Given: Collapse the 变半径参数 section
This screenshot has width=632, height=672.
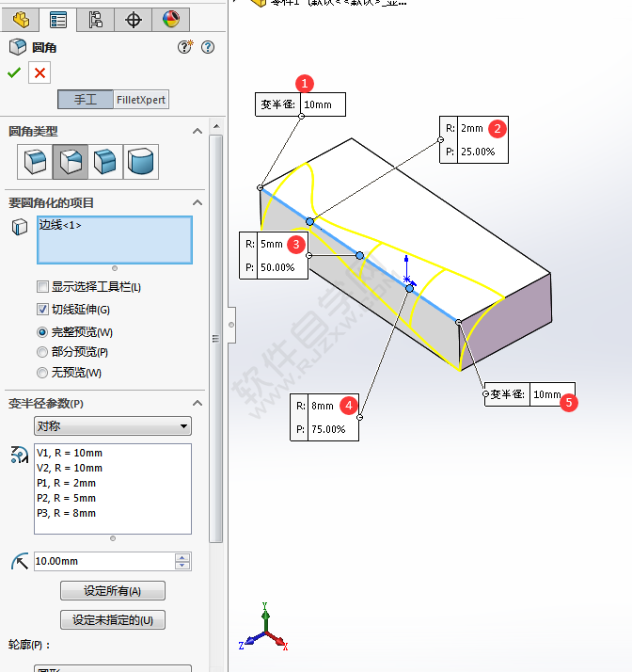Looking at the screenshot, I should (197, 403).
